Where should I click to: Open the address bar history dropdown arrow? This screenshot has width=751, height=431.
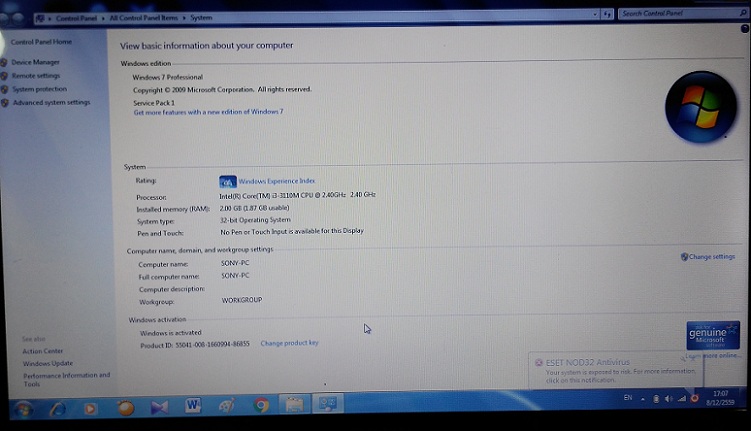point(595,14)
